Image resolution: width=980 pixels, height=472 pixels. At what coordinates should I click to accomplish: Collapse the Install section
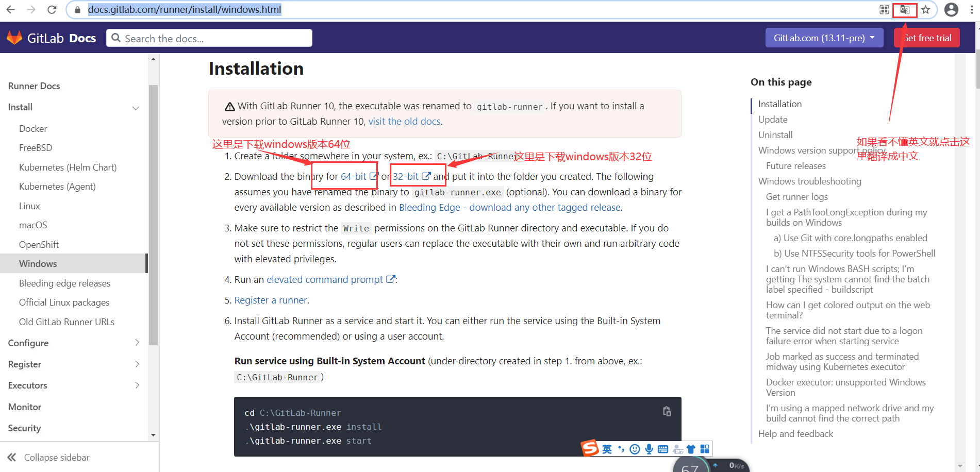click(x=136, y=108)
